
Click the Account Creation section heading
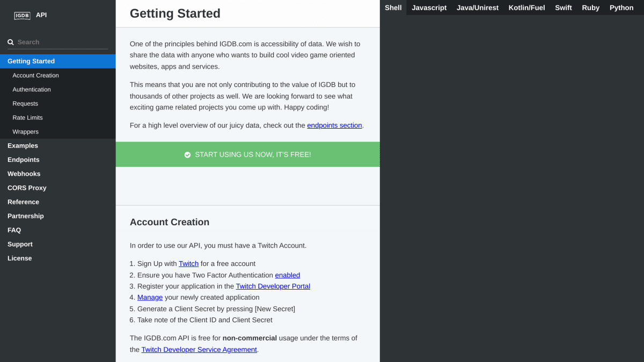click(x=170, y=222)
